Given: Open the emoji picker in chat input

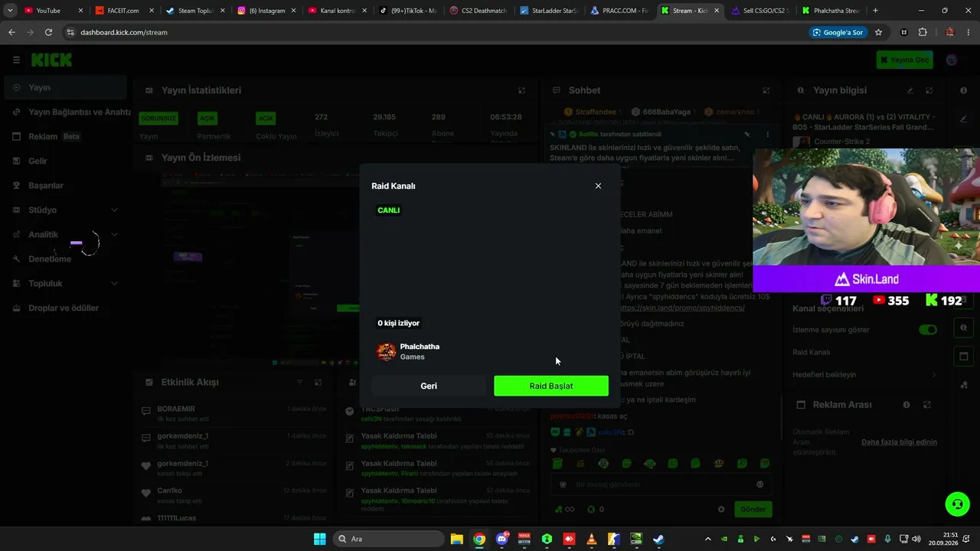Looking at the screenshot, I should (759, 484).
